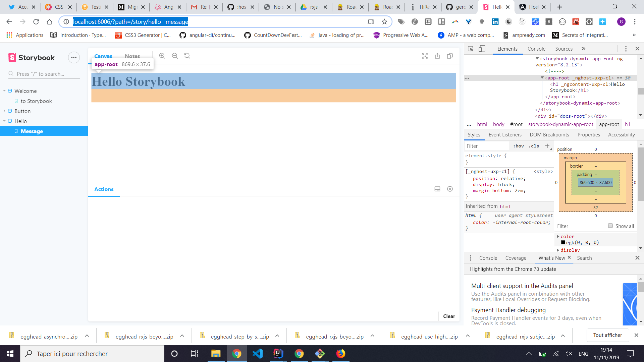Toggle the device toolbar in DevTools
Image resolution: width=644 pixels, height=362 pixels.
[482, 49]
